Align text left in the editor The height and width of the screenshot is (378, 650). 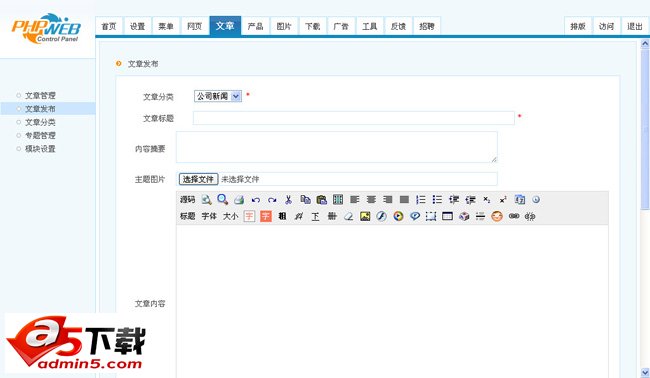tap(354, 200)
